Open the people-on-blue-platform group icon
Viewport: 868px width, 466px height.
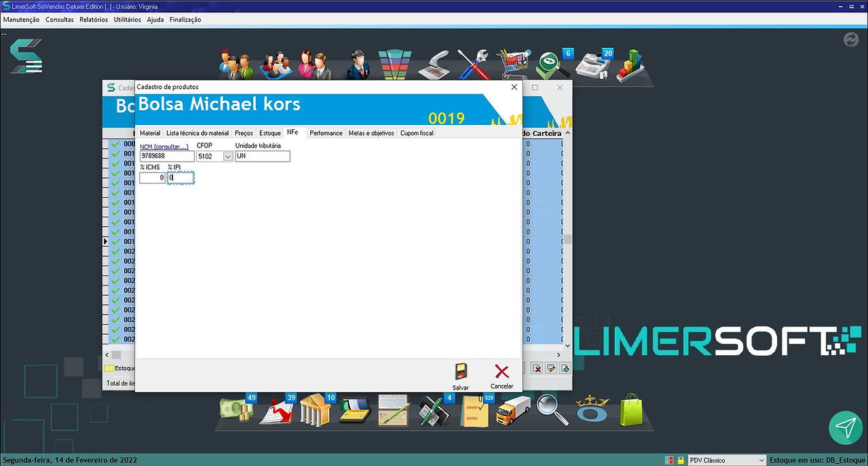(x=277, y=65)
